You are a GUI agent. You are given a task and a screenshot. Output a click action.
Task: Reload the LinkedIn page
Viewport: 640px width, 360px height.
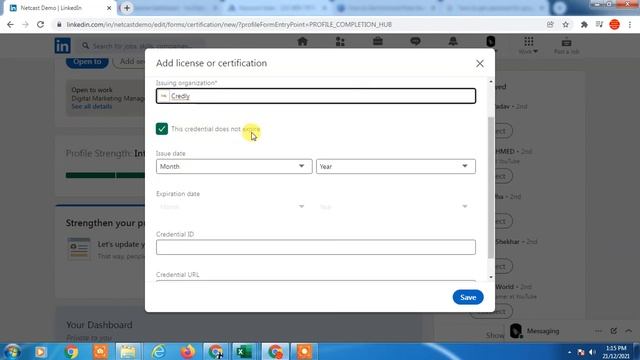coord(40,24)
